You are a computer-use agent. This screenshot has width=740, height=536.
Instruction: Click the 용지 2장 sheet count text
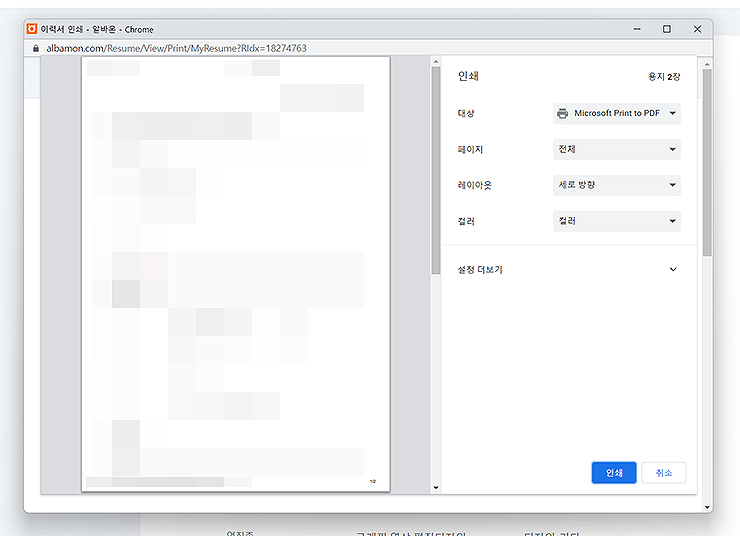point(664,76)
